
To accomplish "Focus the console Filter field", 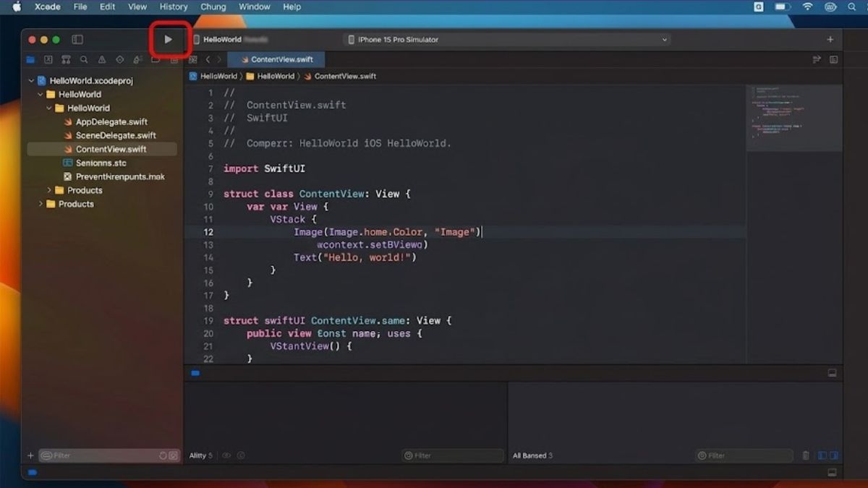I will (746, 455).
